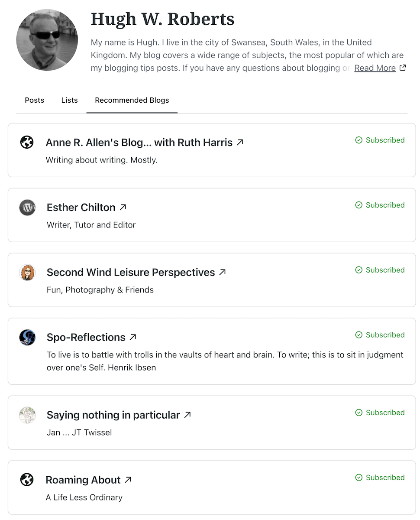Toggle Subscribed status for Roaming About
420x520 pixels.
click(380, 478)
